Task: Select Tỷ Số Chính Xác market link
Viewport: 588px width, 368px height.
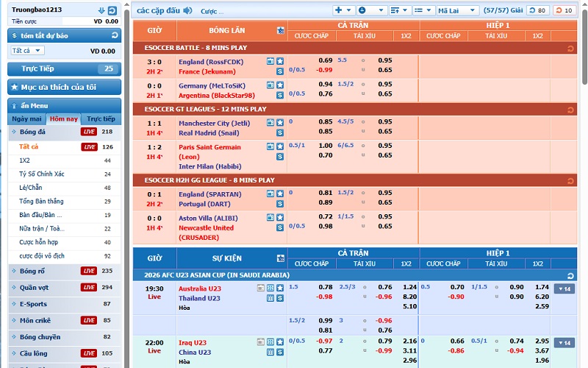Action: point(42,174)
